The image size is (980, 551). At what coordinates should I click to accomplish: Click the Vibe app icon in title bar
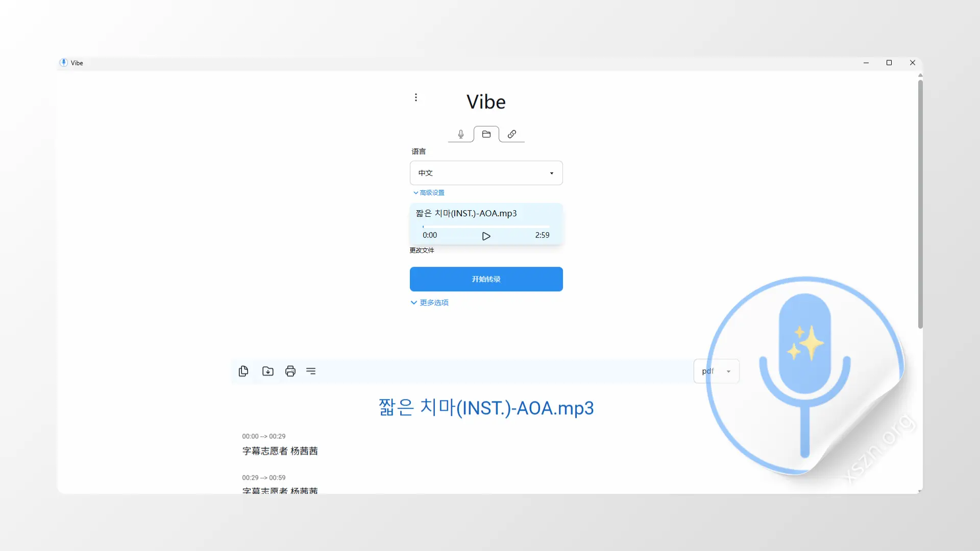[x=64, y=63]
